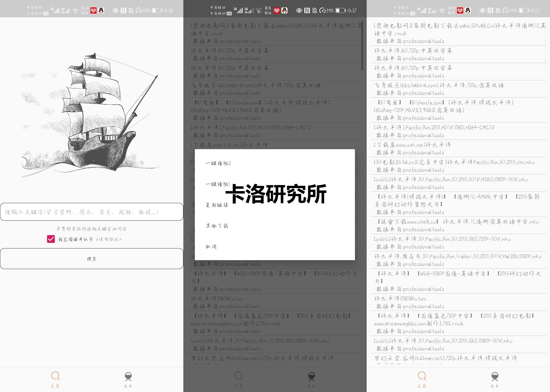Image resolution: width=550 pixels, height=392 pixels.
Task: Open 更多 icon on the results screen
Action: pos(495,376)
